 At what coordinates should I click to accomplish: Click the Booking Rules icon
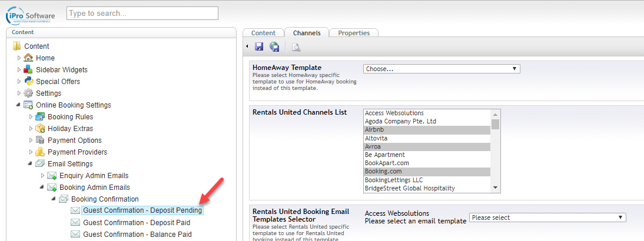pyautogui.click(x=40, y=117)
